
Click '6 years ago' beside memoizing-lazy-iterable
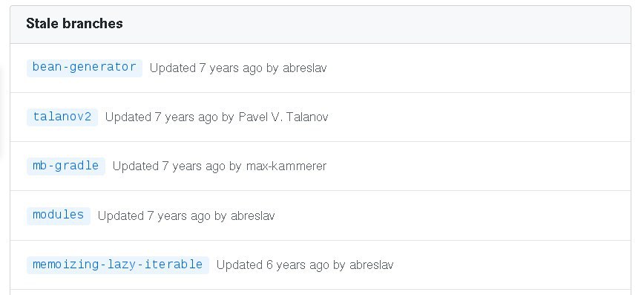pyautogui.click(x=298, y=265)
